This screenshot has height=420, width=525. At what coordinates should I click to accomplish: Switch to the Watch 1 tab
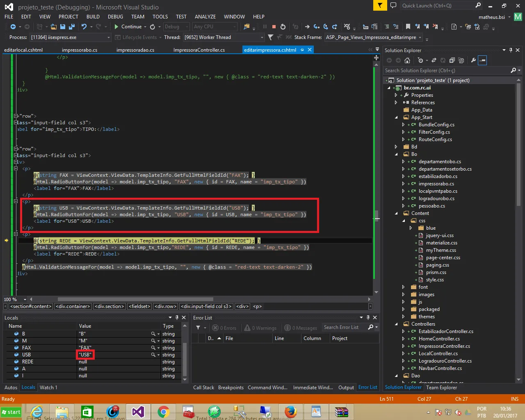point(48,387)
